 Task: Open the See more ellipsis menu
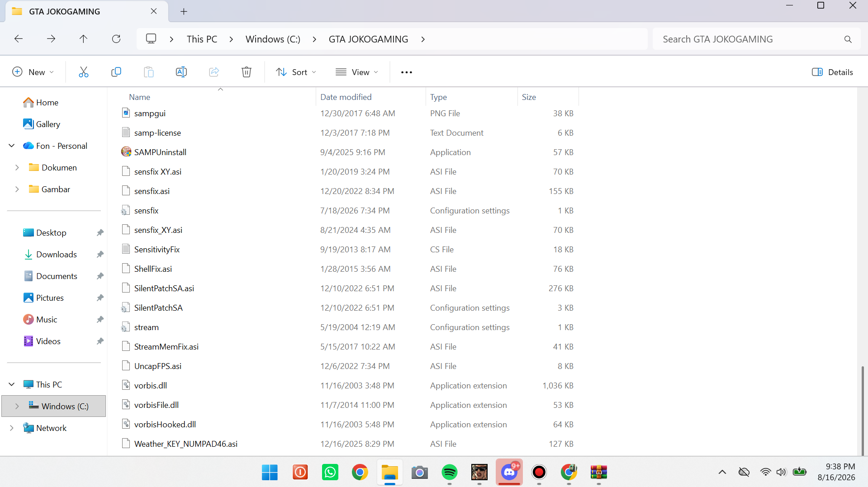407,72
